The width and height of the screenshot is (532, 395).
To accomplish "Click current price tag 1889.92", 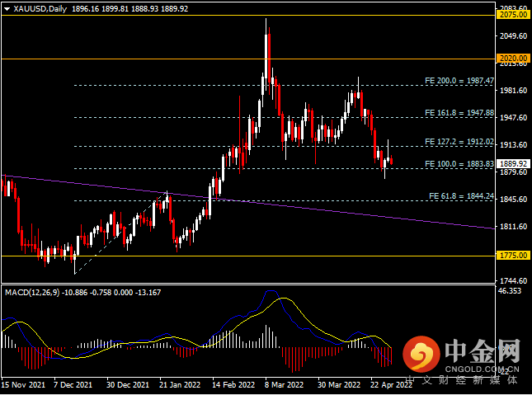I will pos(514,164).
